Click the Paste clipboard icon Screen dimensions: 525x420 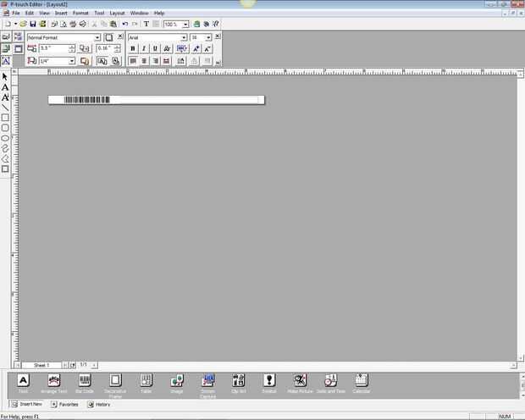[113, 24]
